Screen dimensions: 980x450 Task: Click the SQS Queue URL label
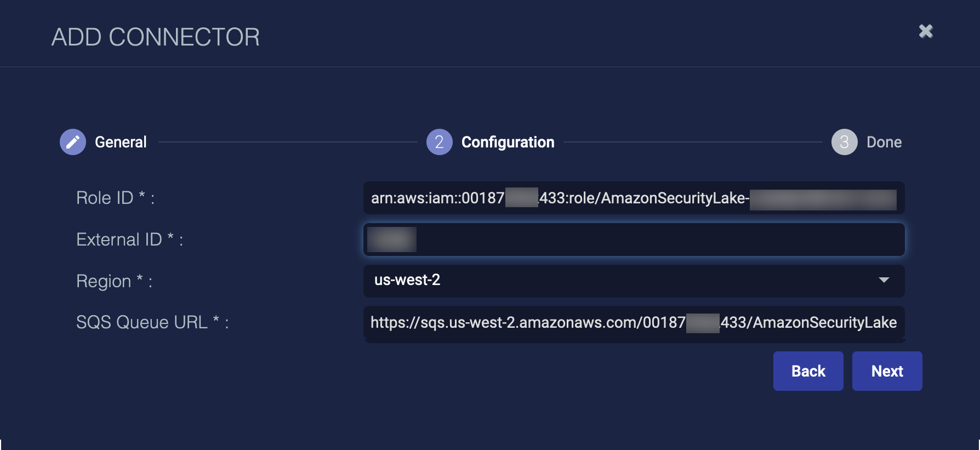[x=152, y=322]
